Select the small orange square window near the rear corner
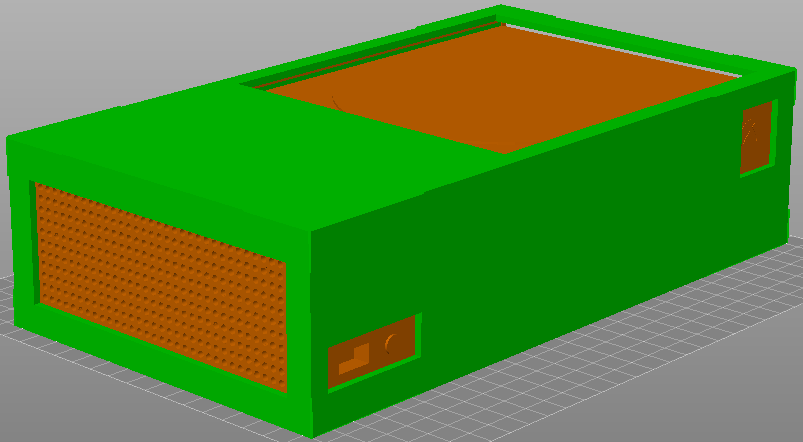This screenshot has width=803, height=442. tap(756, 137)
